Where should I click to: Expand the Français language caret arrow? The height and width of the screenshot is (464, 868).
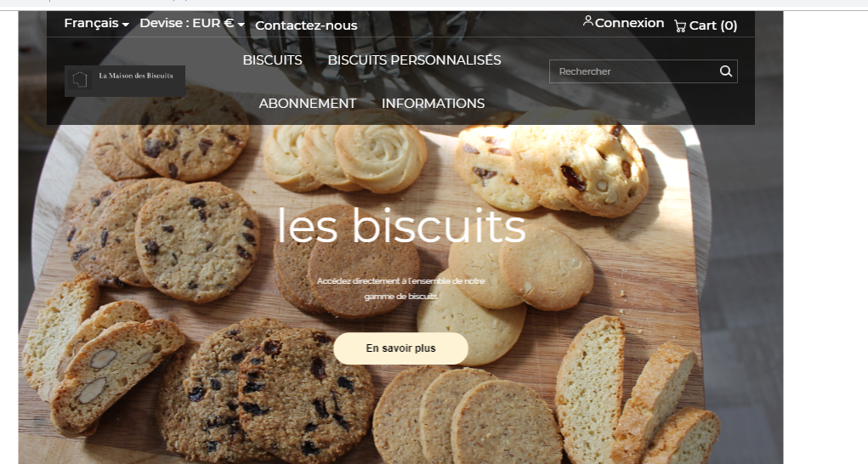(126, 25)
